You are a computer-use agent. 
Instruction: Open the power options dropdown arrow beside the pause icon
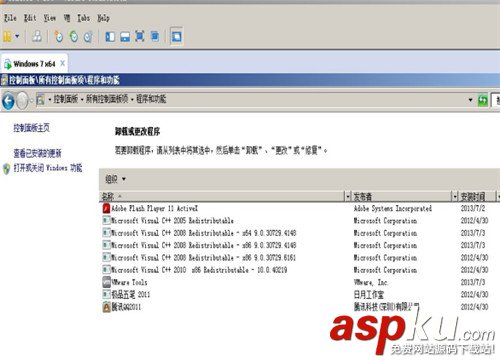click(x=17, y=36)
